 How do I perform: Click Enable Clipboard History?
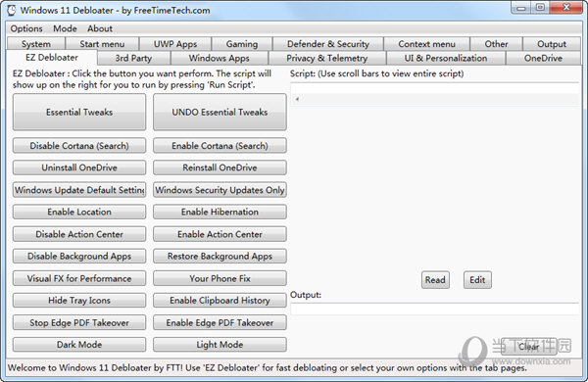coord(220,301)
